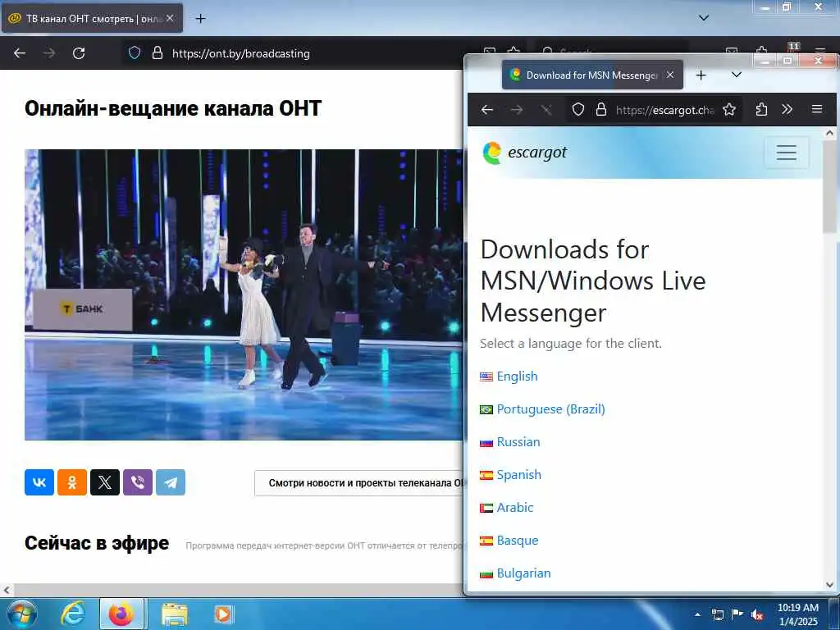Stop loading the escargot page
Image resolution: width=840 pixels, height=630 pixels.
(x=546, y=110)
